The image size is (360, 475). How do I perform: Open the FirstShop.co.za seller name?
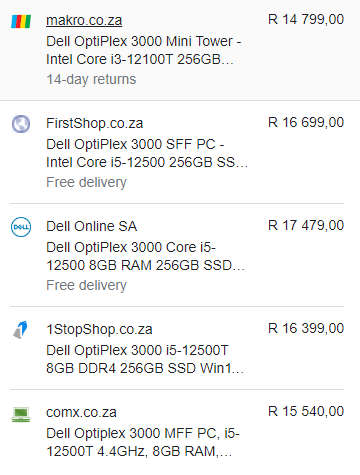[x=95, y=123]
